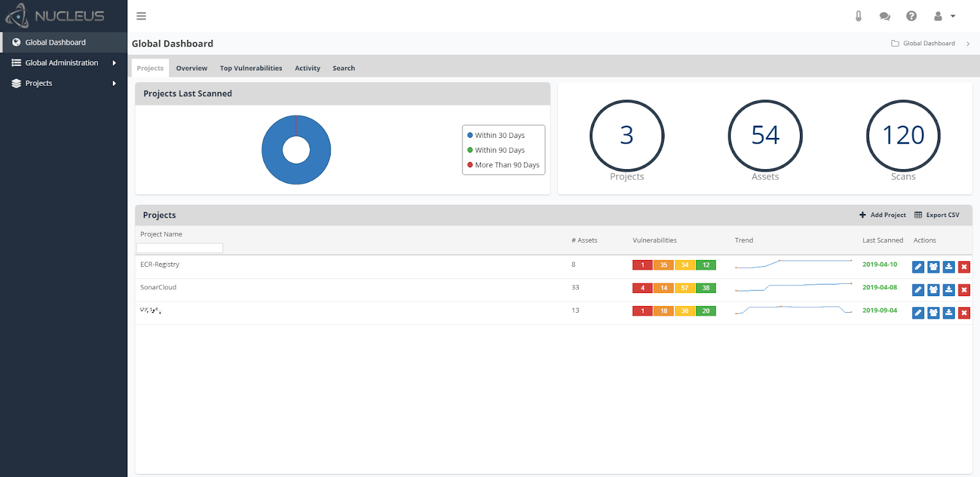Open users icon for SonarCloud project

pos(933,290)
